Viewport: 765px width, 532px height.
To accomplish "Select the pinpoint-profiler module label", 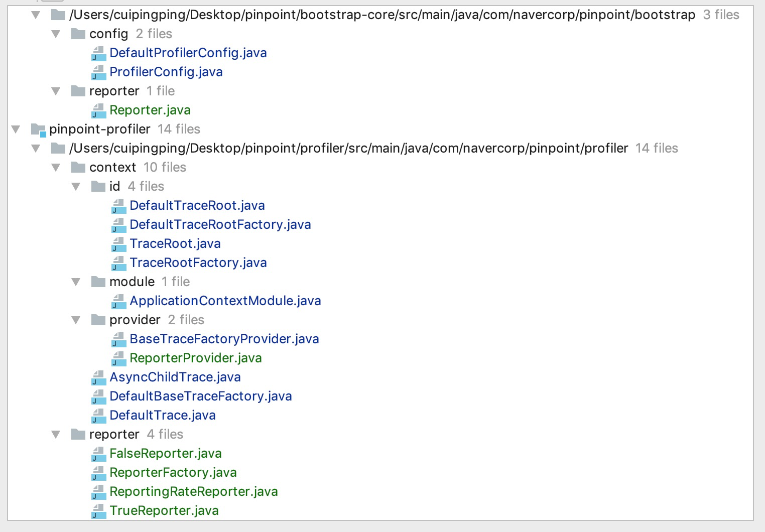I will pos(100,129).
